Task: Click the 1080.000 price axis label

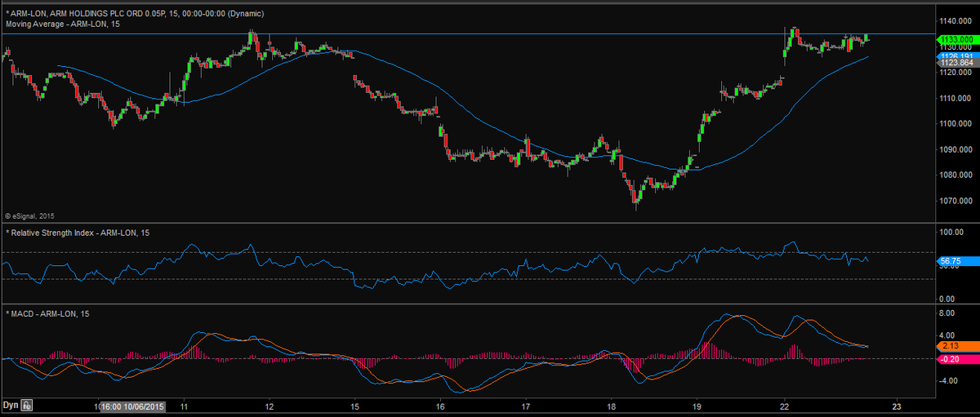Action: click(954, 175)
